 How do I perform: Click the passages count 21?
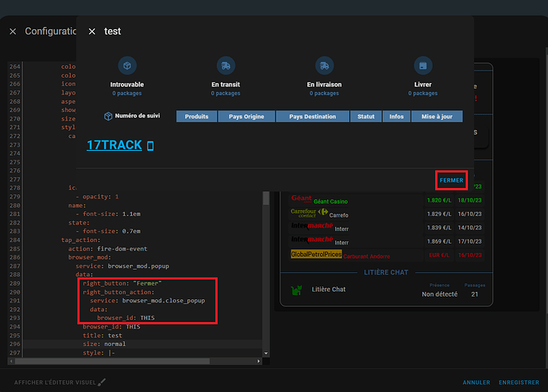coord(475,294)
